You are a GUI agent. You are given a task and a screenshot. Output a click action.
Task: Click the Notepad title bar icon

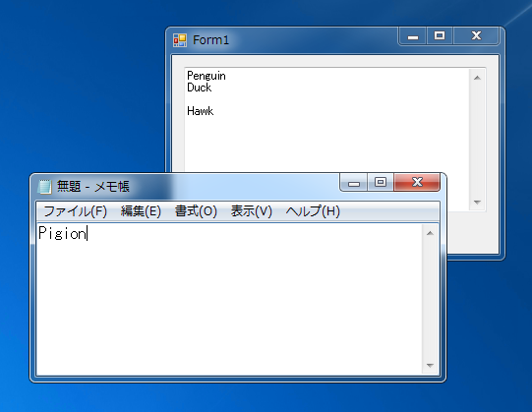pos(44,186)
